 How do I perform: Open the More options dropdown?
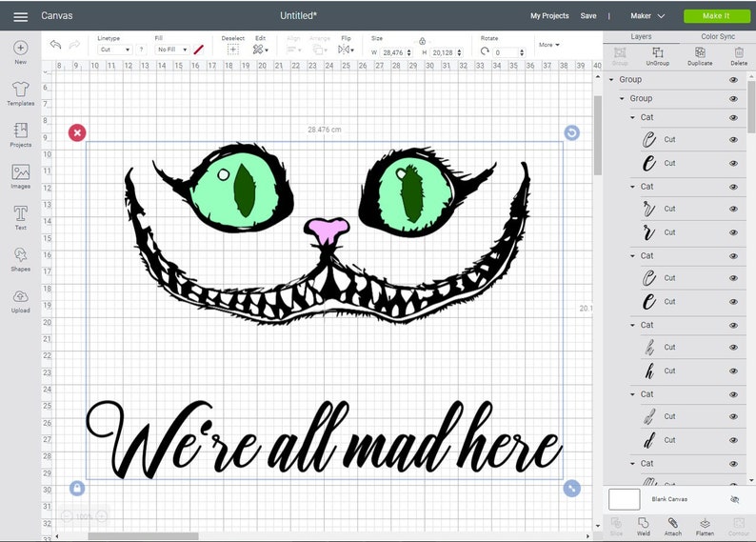pyautogui.click(x=549, y=45)
